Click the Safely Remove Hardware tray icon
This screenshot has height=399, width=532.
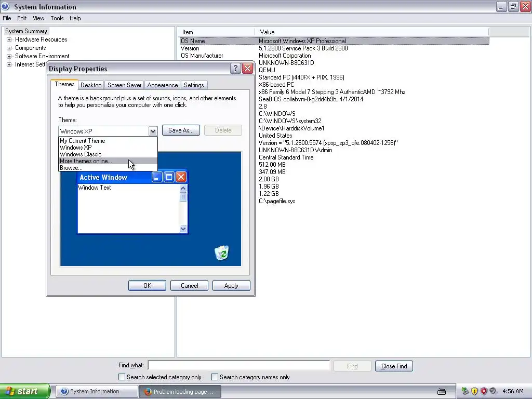click(x=465, y=391)
